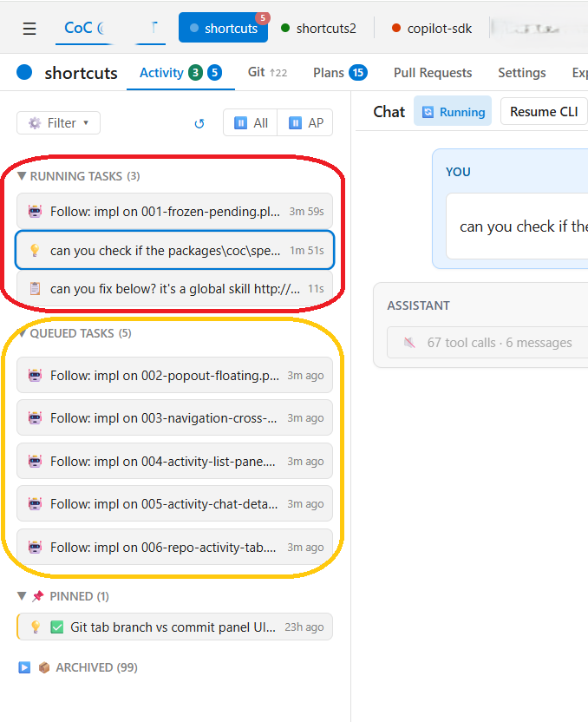Click the Chat heading
This screenshot has height=722, width=588.
coord(389,112)
